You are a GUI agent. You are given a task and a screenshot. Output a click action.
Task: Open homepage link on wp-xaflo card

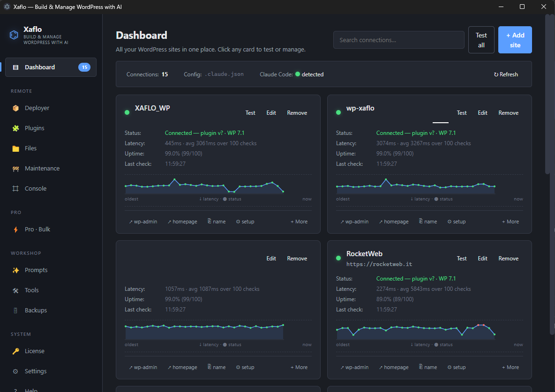pyautogui.click(x=394, y=222)
